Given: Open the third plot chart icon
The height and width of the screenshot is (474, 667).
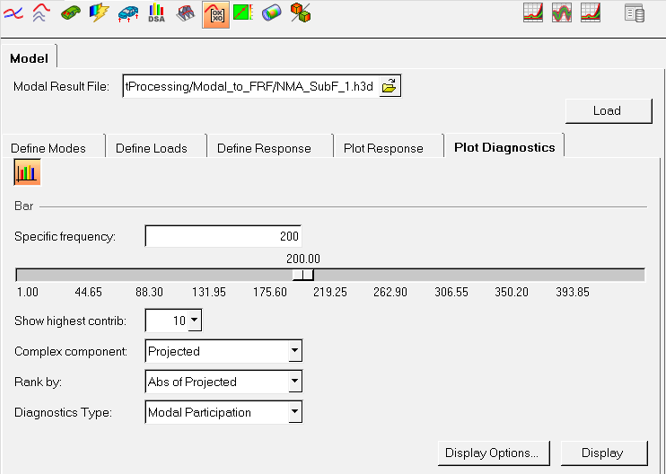Looking at the screenshot, I should coord(590,13).
